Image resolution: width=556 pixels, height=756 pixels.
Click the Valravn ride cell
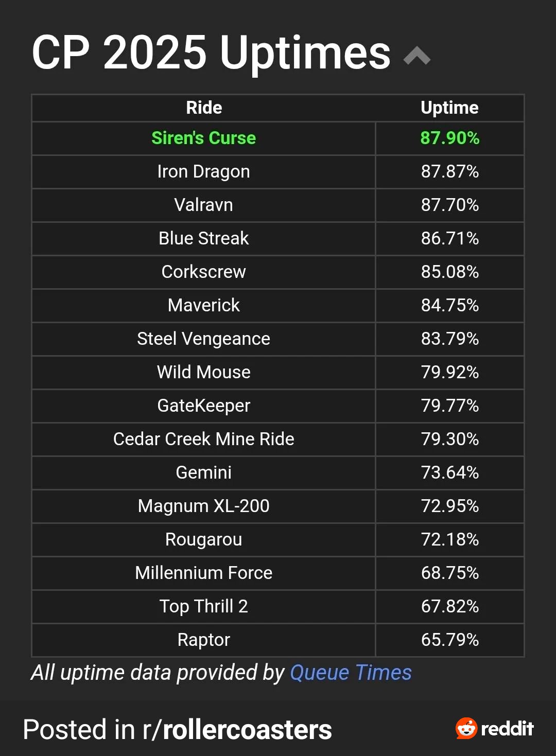pyautogui.click(x=204, y=205)
